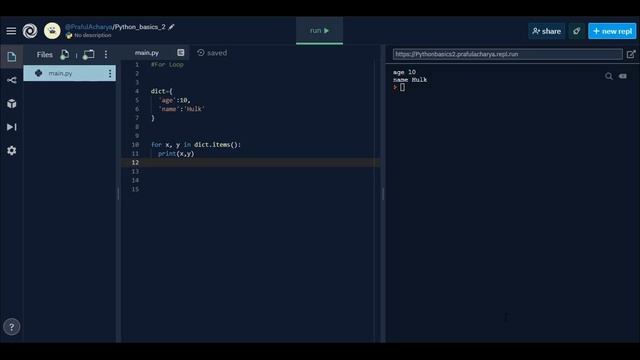Open the user avatar profile
Image resolution: width=640 pixels, height=360 pixels.
[x=52, y=31]
